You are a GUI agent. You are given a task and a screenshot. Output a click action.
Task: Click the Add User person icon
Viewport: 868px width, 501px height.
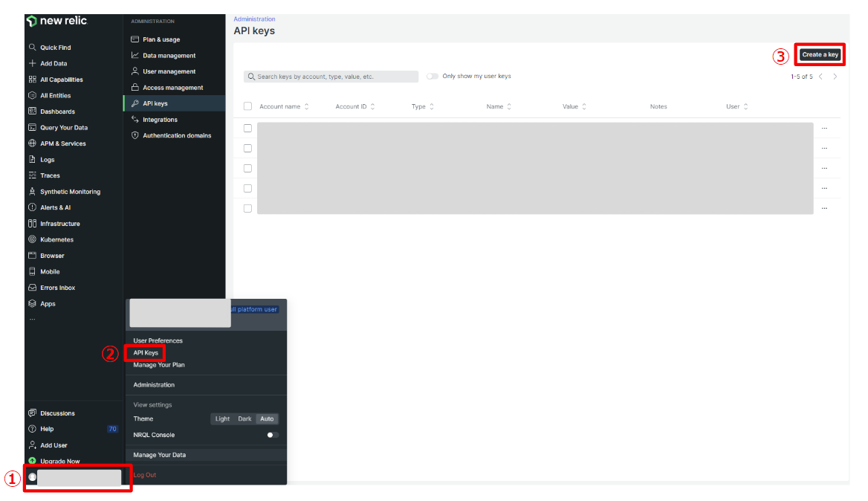click(32, 445)
